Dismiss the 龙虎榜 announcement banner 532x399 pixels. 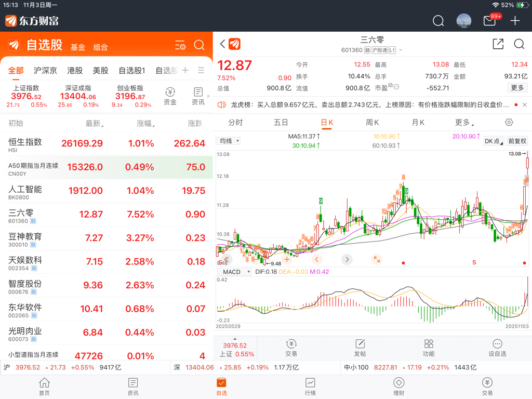pos(524,105)
